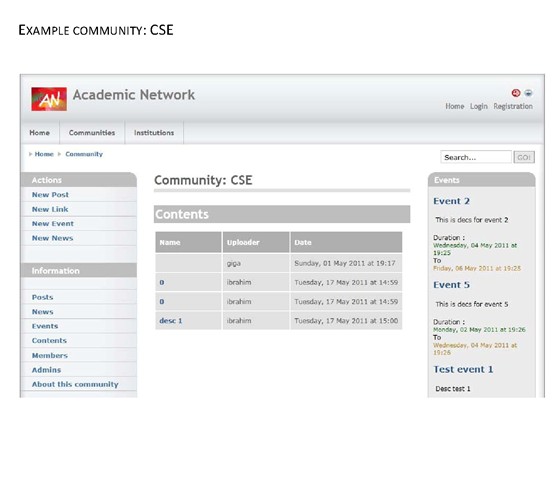Open the Home tab in navigation bar
Viewport: 560px width, 480px height.
(x=40, y=132)
